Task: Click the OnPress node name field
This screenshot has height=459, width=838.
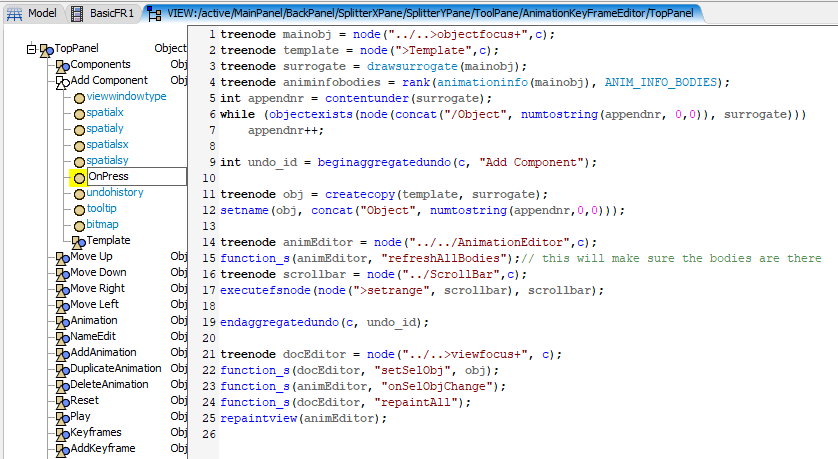Action: [135, 177]
